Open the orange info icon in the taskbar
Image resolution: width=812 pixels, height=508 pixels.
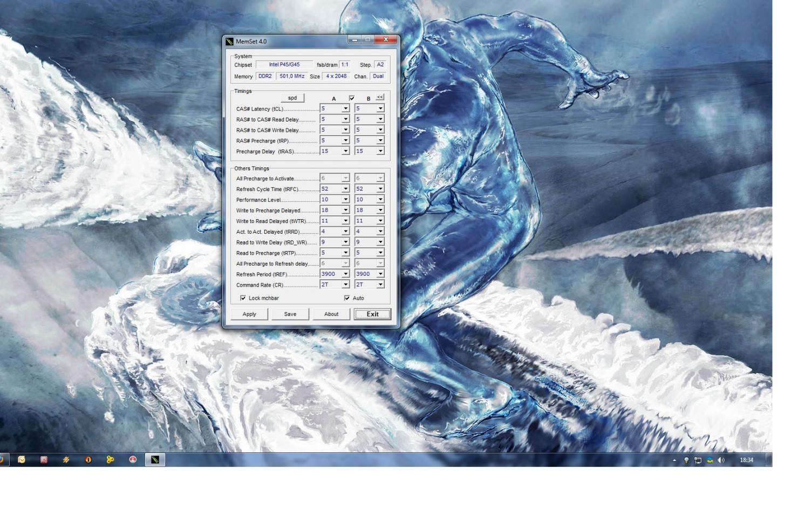pyautogui.click(x=88, y=460)
